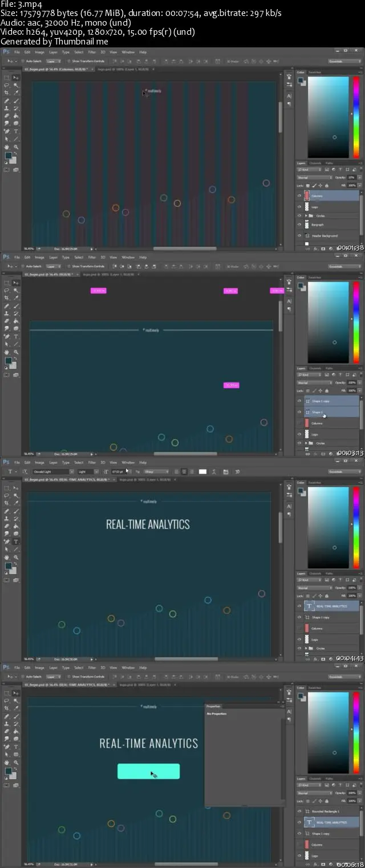Open the Normal blend mode dropdown in 00:01:38 frame

[314, 177]
